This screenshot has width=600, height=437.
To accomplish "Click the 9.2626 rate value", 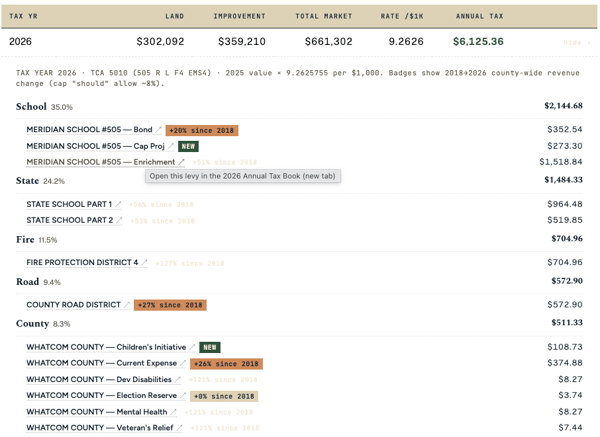I will (406, 42).
